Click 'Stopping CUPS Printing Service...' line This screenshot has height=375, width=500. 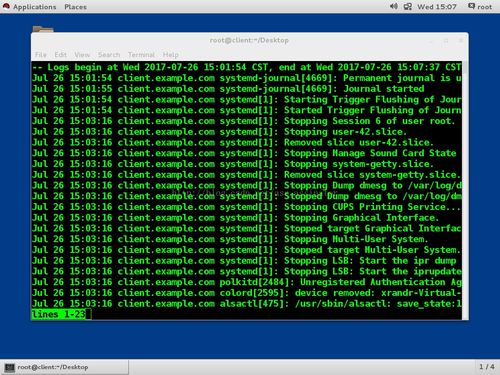tap(246, 207)
